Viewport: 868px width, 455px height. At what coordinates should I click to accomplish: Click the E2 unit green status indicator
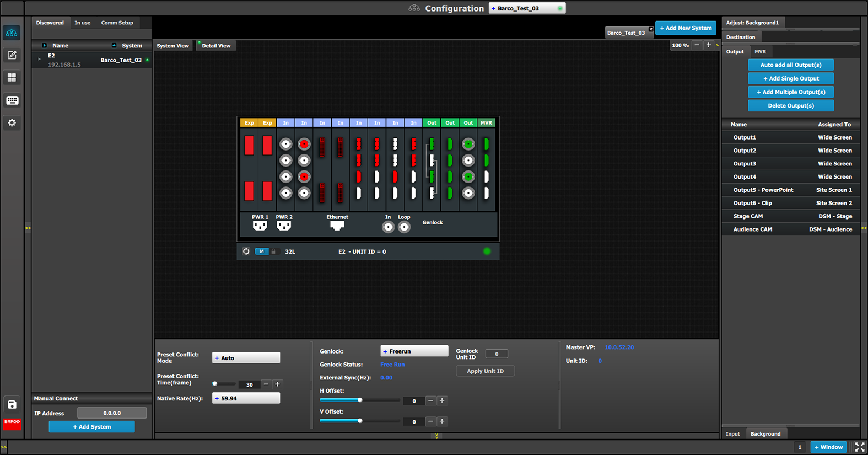[487, 251]
